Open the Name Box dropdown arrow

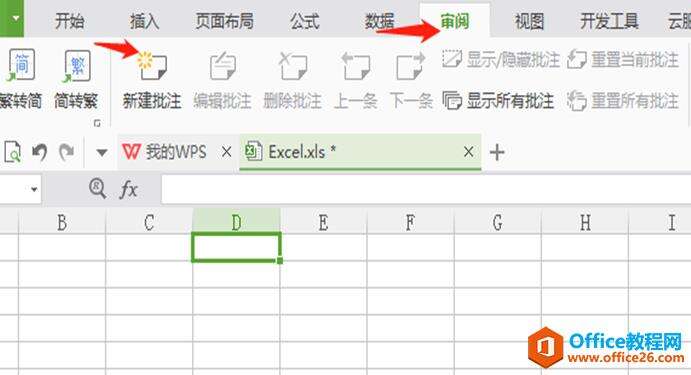pos(34,189)
